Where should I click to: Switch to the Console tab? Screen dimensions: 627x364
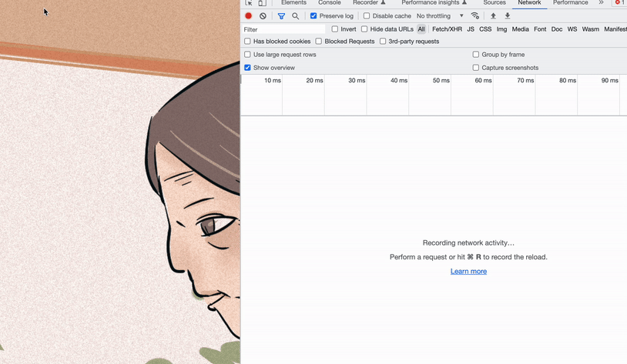330,2
